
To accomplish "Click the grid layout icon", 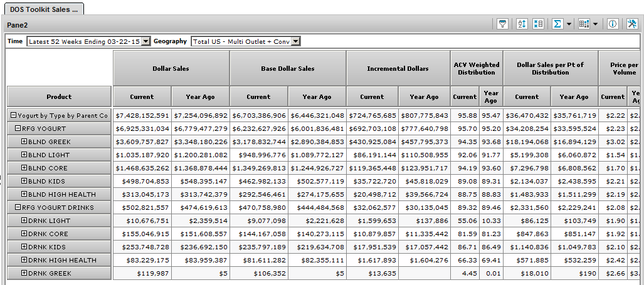I will pyautogui.click(x=584, y=24).
